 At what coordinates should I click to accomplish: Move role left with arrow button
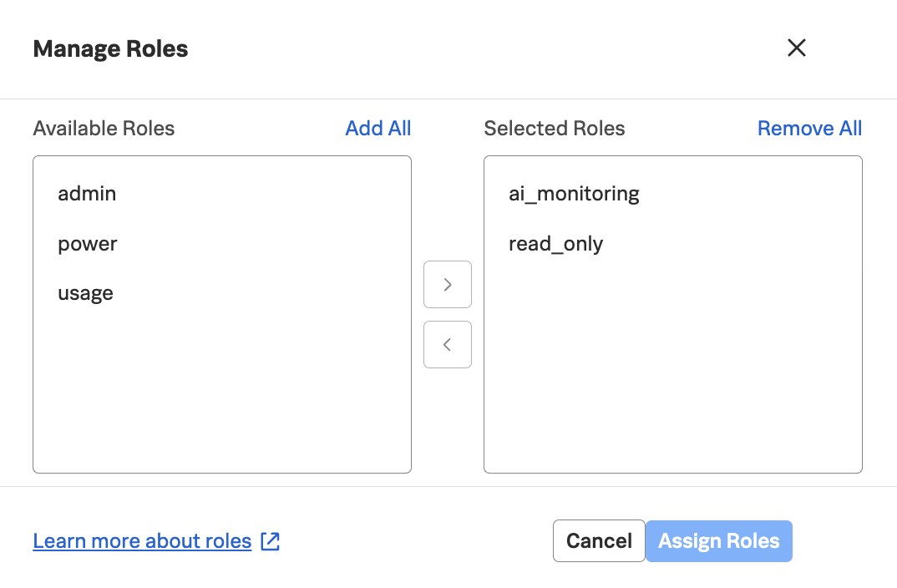pyautogui.click(x=448, y=344)
